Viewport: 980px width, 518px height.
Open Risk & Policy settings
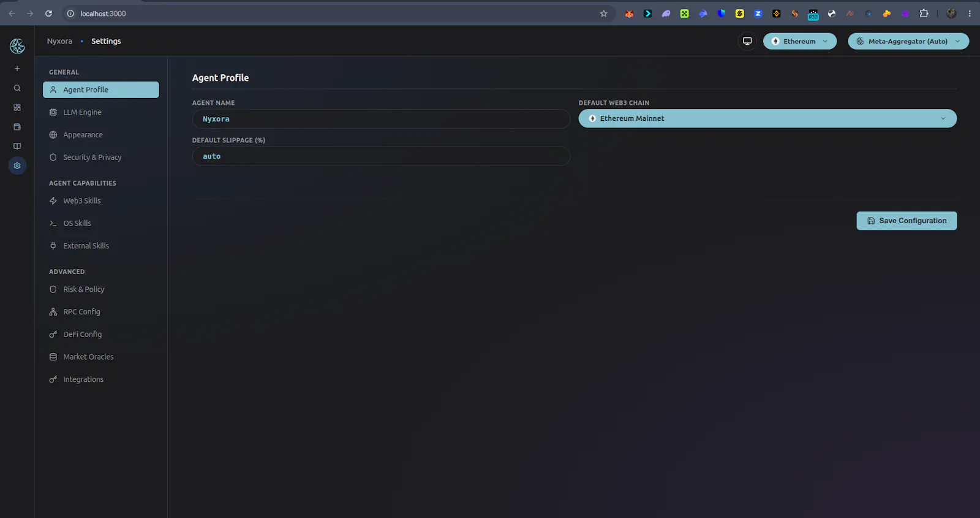click(101, 289)
